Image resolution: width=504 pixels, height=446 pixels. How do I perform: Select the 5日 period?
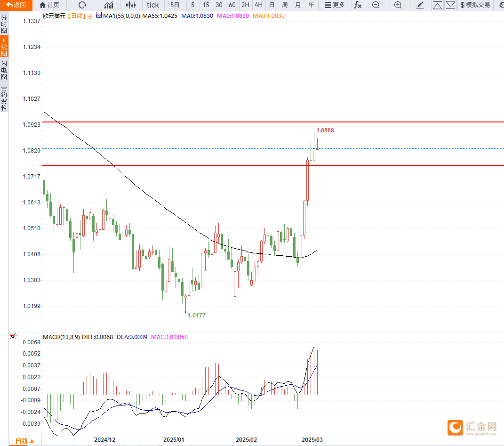point(175,5)
